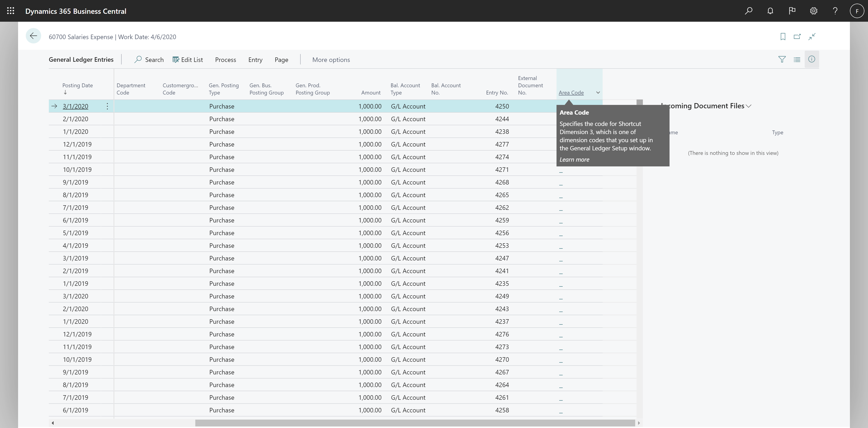Screen dimensions: 868x428
Task: Click the Page menu item
Action: click(x=281, y=59)
